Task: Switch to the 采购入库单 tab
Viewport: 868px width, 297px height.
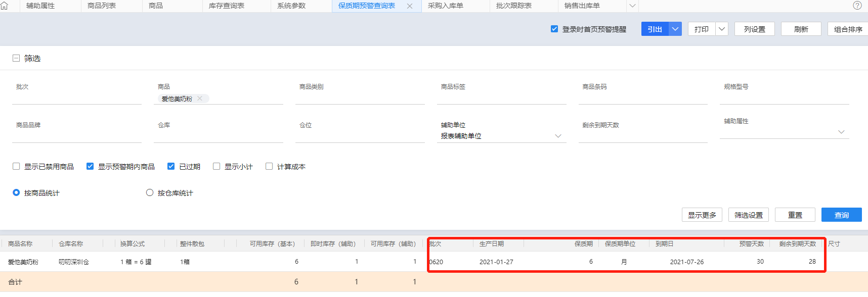Action: (x=445, y=6)
